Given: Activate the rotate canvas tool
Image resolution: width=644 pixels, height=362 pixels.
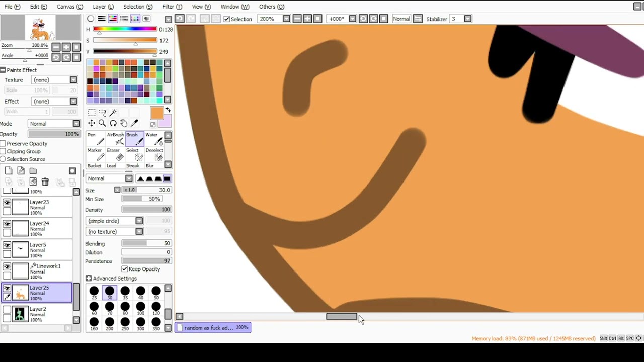Looking at the screenshot, I should click(x=113, y=123).
